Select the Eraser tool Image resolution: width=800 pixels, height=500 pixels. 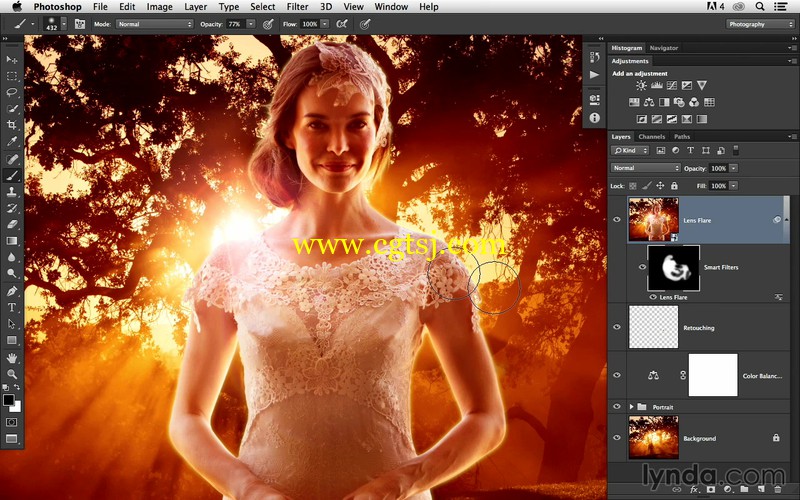(12, 224)
